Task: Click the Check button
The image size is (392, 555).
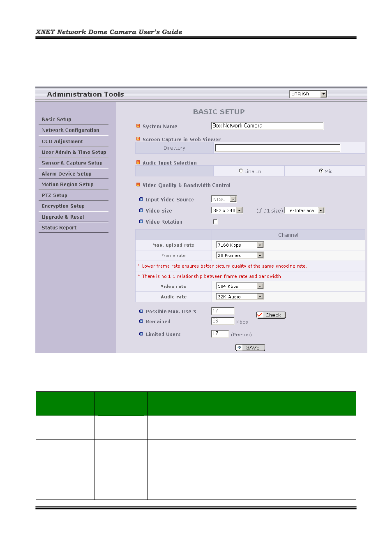Action: coord(271,315)
